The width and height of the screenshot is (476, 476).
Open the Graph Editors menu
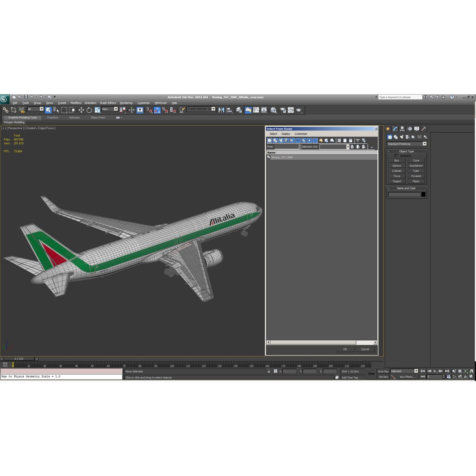(x=108, y=103)
